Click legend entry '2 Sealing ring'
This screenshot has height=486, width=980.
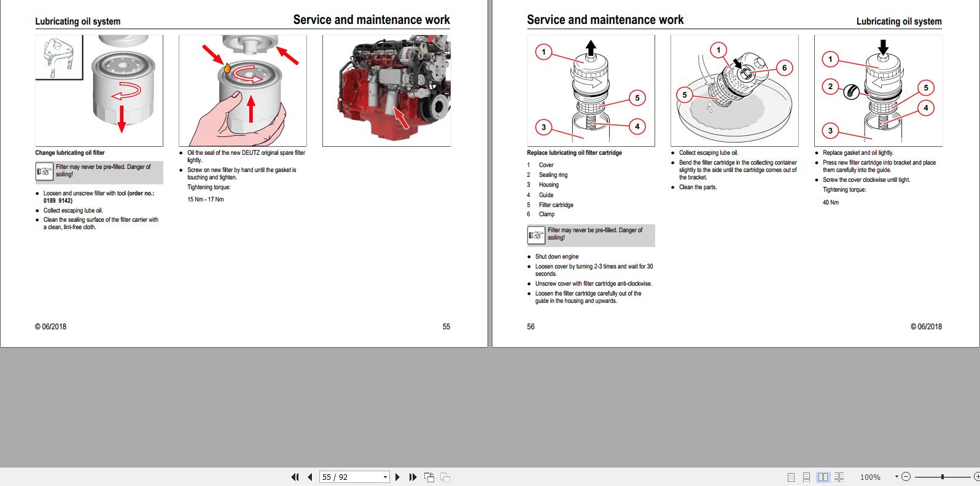coord(547,175)
